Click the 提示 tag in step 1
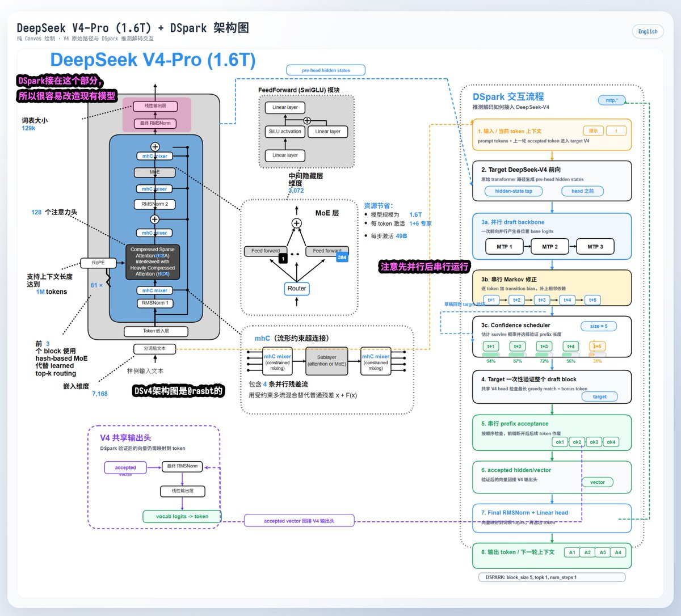Image resolution: width=681 pixels, height=616 pixels. tap(593, 130)
